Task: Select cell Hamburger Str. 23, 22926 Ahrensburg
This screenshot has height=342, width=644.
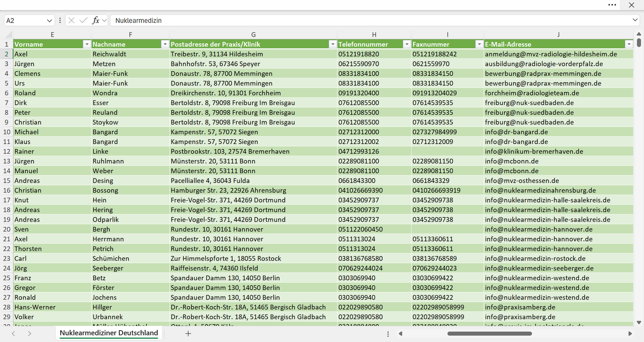Action: [x=253, y=190]
